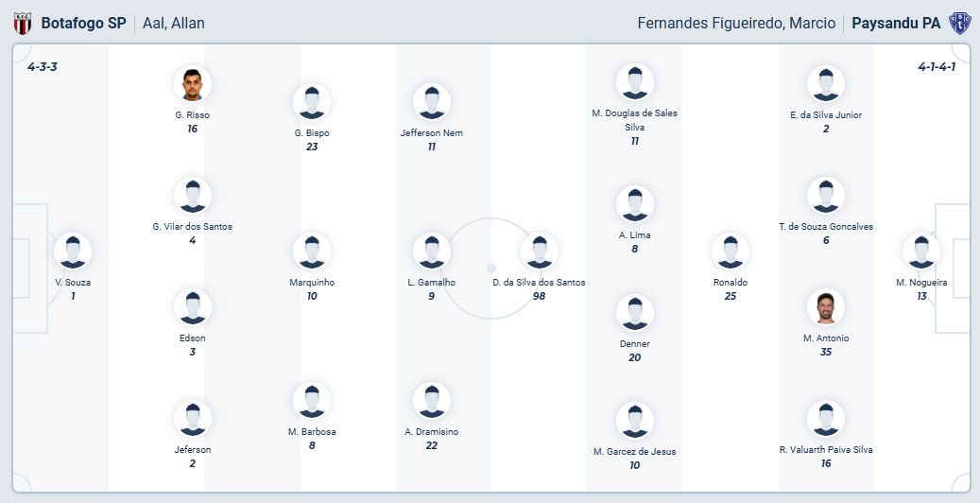The height and width of the screenshot is (503, 980).
Task: Click the 4-1-4-1 formation label
Action: [x=937, y=67]
